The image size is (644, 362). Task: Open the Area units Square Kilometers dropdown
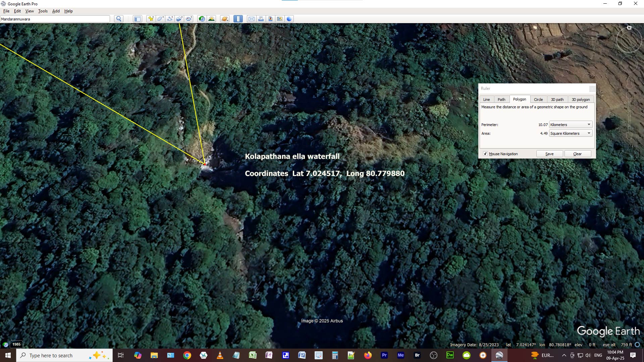[x=570, y=133]
